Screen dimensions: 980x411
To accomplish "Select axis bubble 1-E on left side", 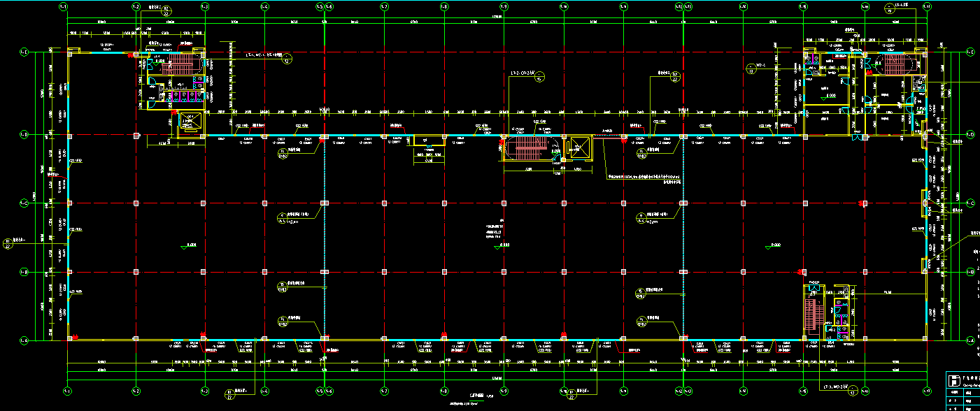I will click(23, 52).
